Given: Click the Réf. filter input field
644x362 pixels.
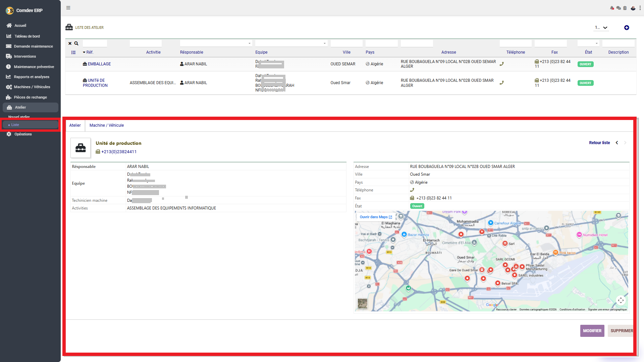Looking at the screenshot, I should pyautogui.click(x=95, y=44).
